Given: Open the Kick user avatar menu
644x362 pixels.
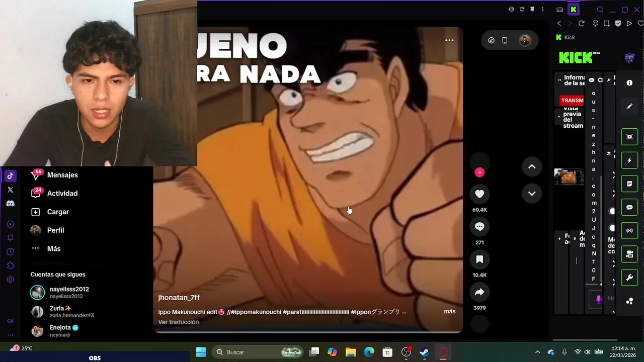Looking at the screenshot, I should [x=629, y=58].
